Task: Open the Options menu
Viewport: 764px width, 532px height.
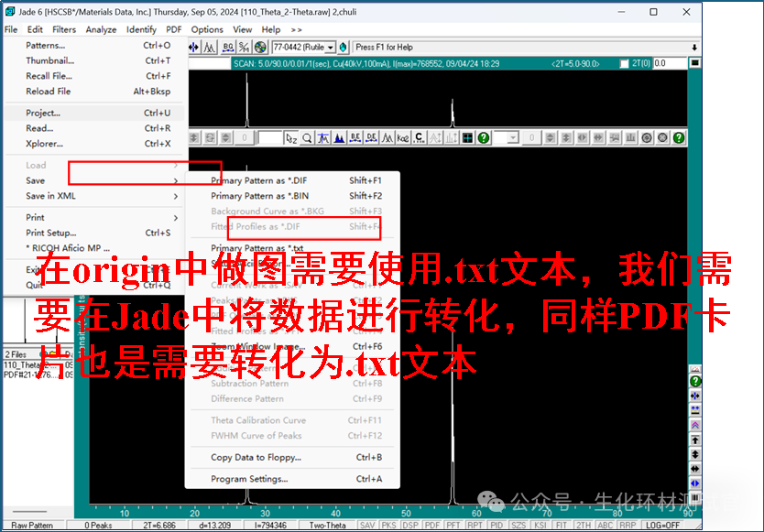Action: 207,29
